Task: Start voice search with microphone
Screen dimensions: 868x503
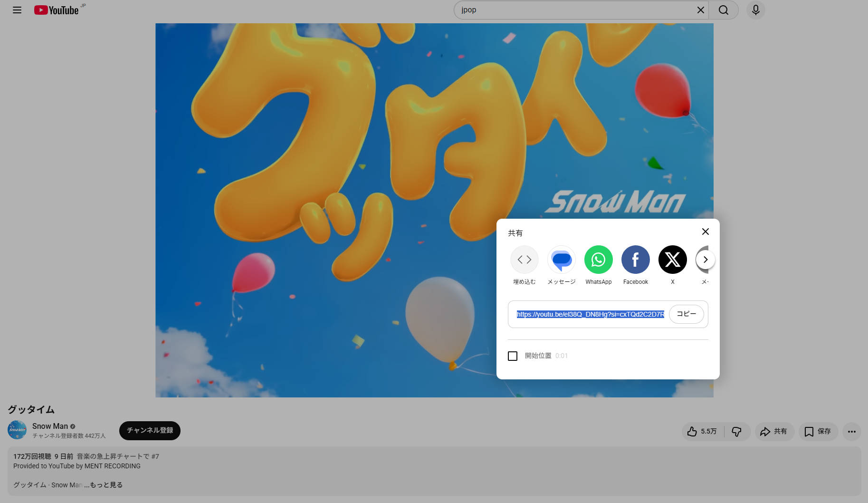Action: [756, 10]
